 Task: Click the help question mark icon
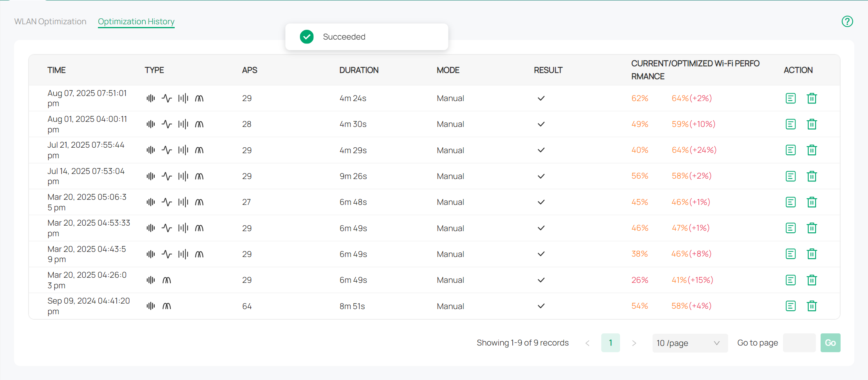[847, 21]
